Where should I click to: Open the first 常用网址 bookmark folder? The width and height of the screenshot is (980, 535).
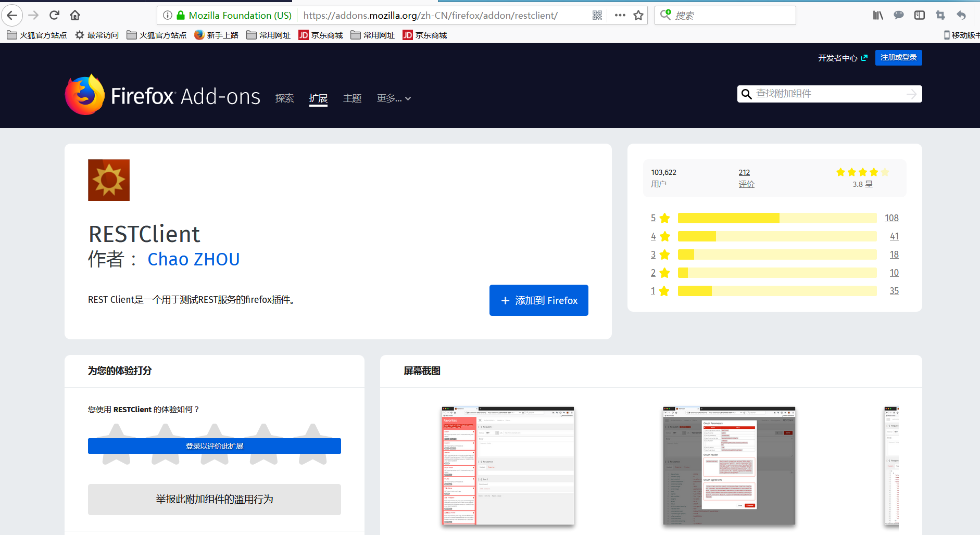[x=269, y=35]
